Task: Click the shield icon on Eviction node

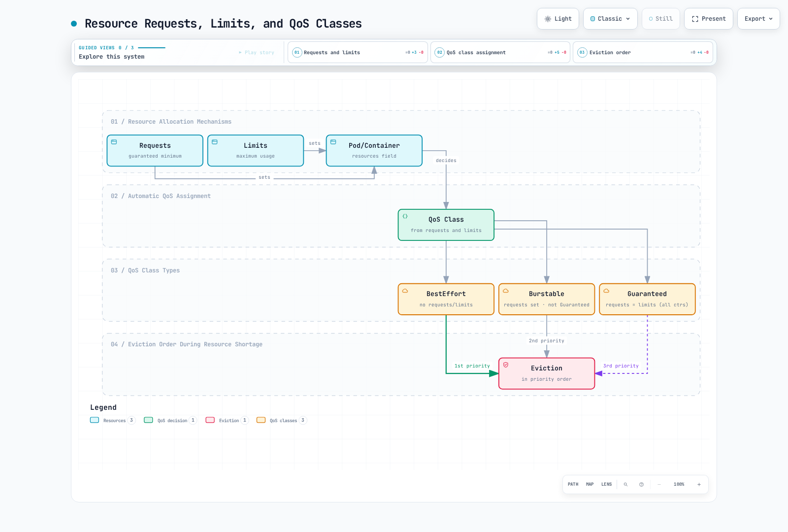Action: pyautogui.click(x=506, y=365)
